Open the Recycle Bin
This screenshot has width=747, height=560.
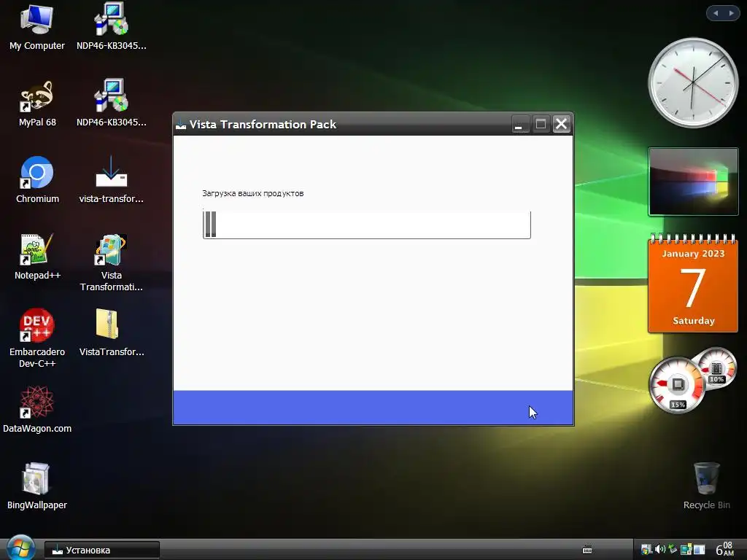point(706,486)
